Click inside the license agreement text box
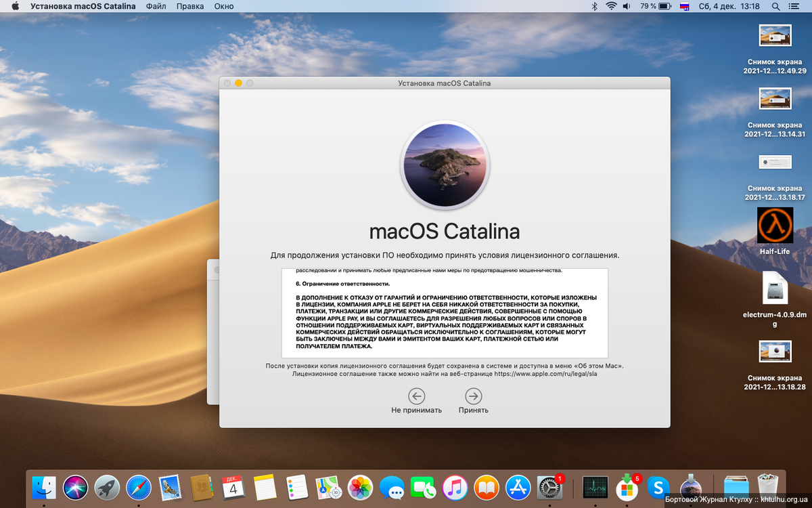Viewport: 812px width, 508px height. point(445,313)
